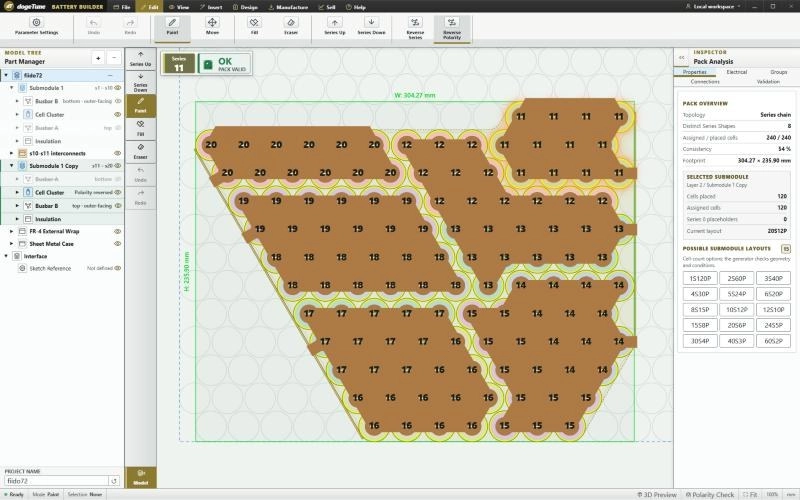Screen dimensions: 800x500
Task: Collapse the Interface tree node
Action: 6,256
